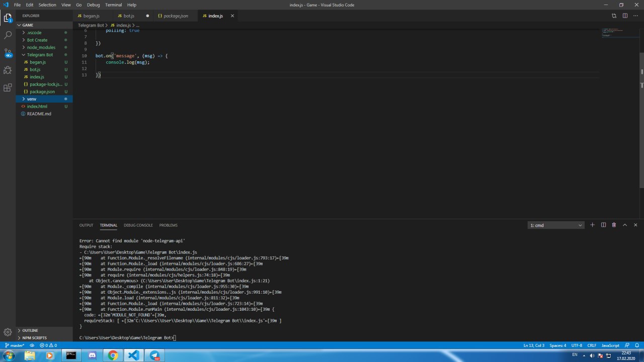This screenshot has width=644, height=362.
Task: Show errors and warnings count in status bar
Action: pos(48,345)
